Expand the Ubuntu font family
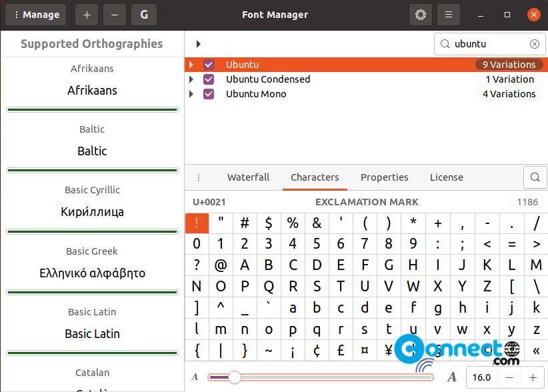Screen dimensions: 548x392 191,65
